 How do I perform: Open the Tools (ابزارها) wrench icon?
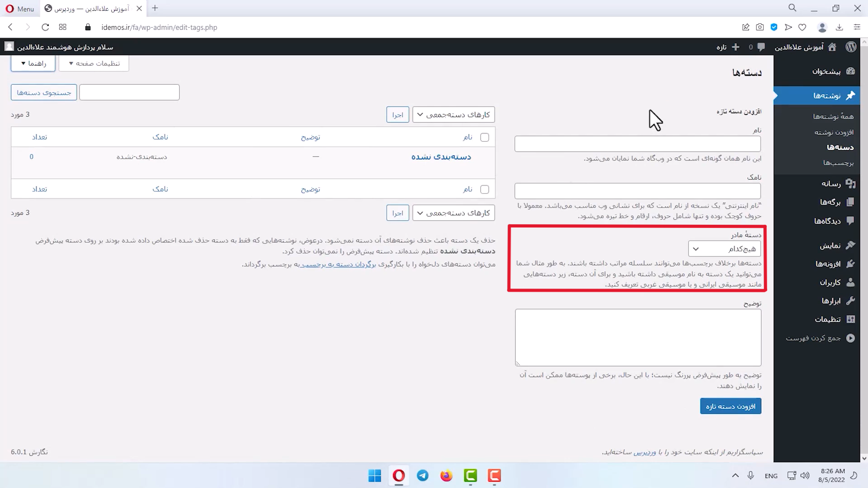(x=850, y=301)
